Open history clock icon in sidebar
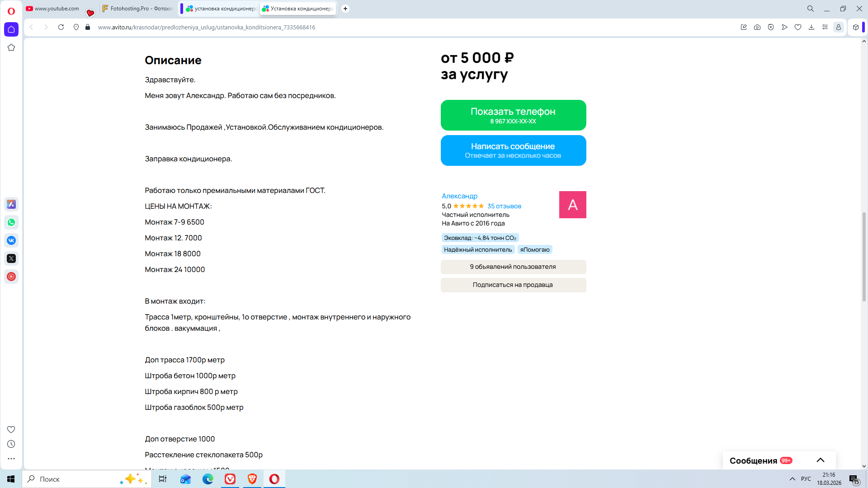 (11, 444)
